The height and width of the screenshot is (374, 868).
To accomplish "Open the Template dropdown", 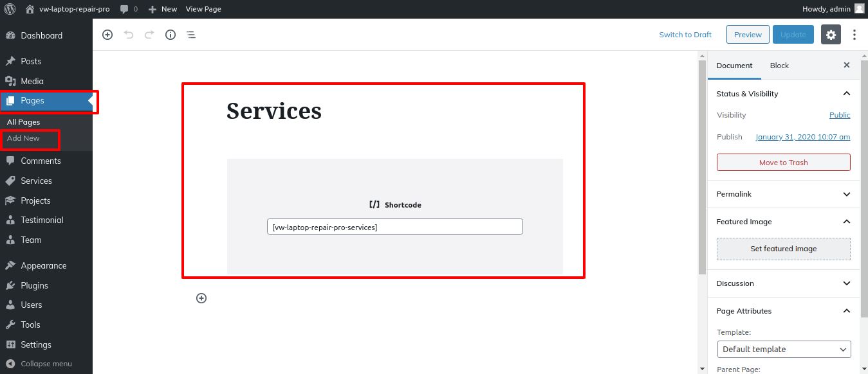I will [x=784, y=350].
